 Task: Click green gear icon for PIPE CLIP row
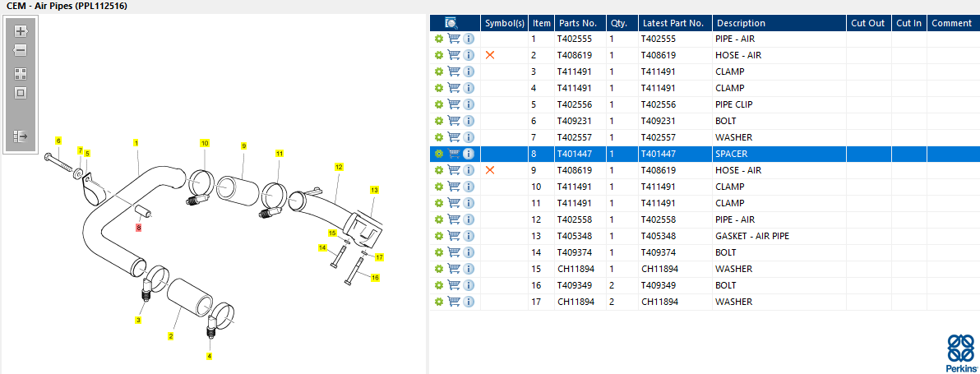point(439,104)
